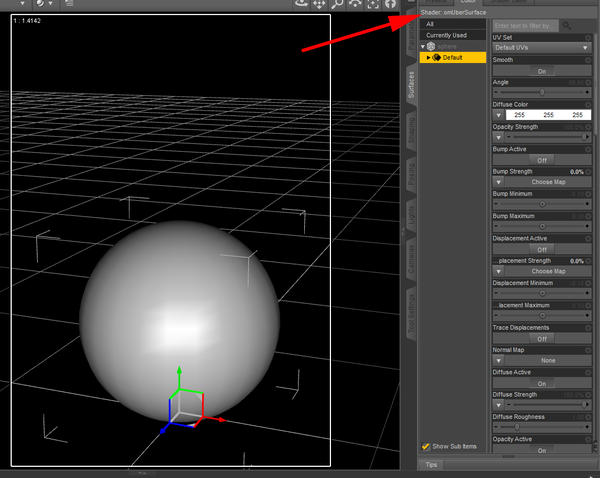Screen dimensions: 600x478
Task: Open the Tips bar at panel bottom
Action: 431,465
